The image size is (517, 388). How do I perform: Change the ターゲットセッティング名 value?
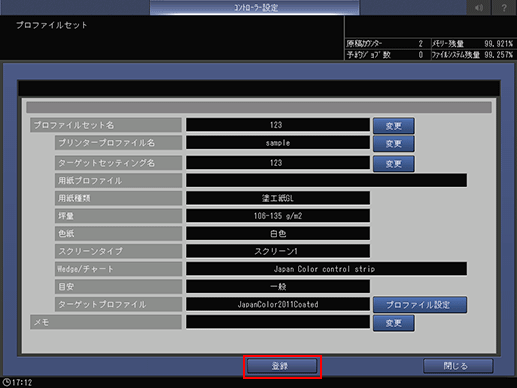coord(394,164)
